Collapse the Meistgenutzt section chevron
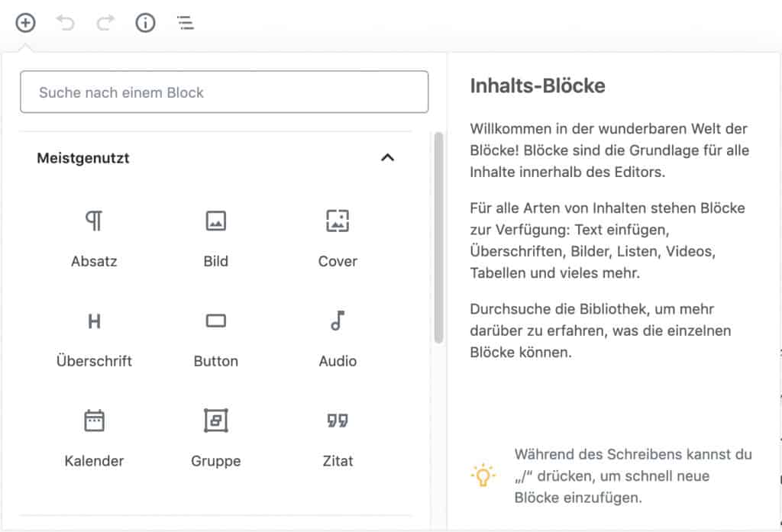Image resolution: width=782 pixels, height=532 pixels. (x=387, y=157)
